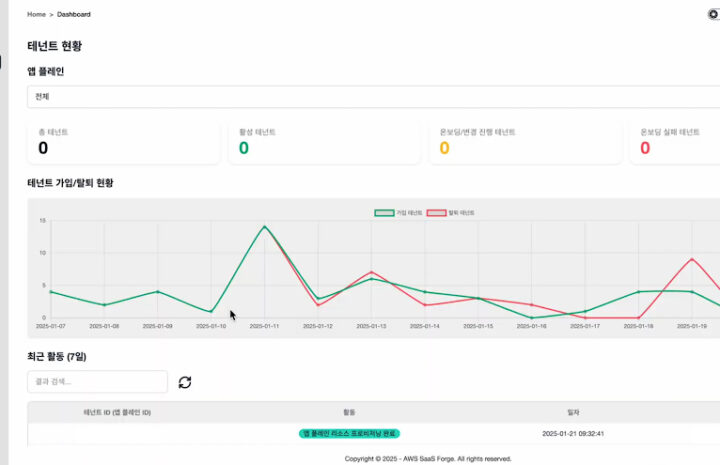Click the 활성 테넌트 summary card
This screenshot has width=720, height=465.
(324, 142)
